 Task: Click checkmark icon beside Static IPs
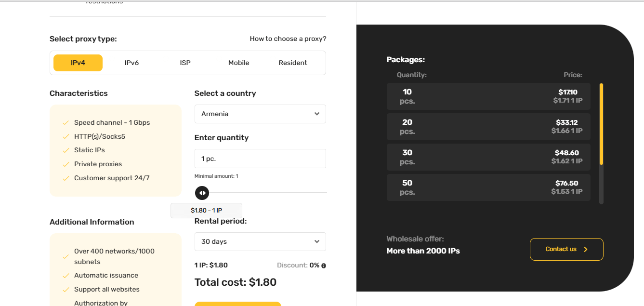click(66, 150)
